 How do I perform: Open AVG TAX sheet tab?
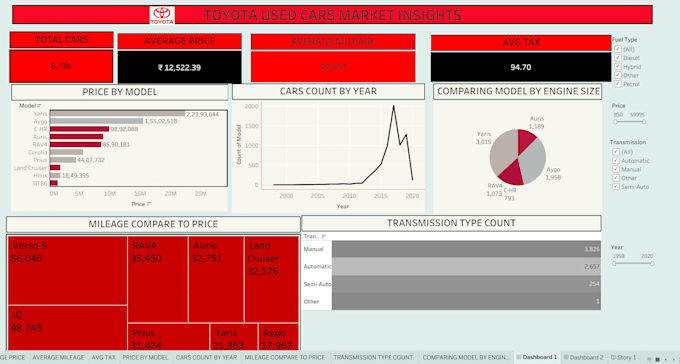(104, 357)
